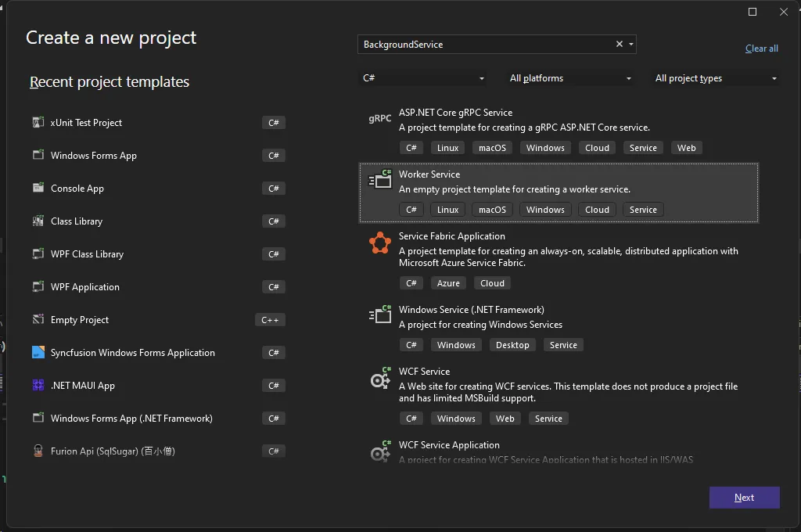Click the Class Library template icon
Viewport: 801px width, 532px height.
pyautogui.click(x=38, y=221)
